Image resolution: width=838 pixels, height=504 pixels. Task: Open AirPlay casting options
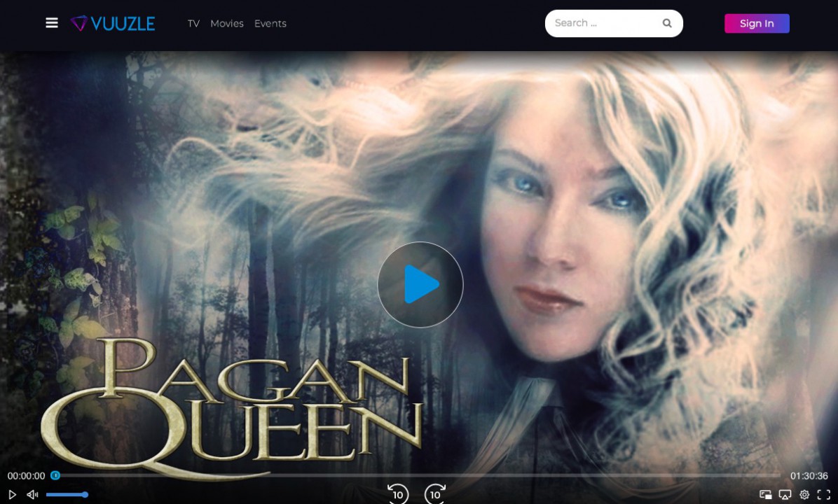(785, 495)
